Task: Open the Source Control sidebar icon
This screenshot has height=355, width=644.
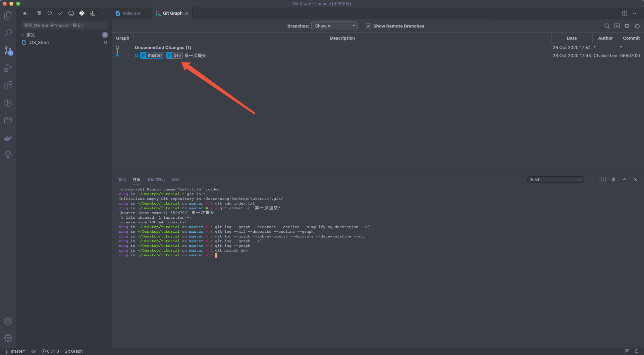Action: tap(8, 50)
